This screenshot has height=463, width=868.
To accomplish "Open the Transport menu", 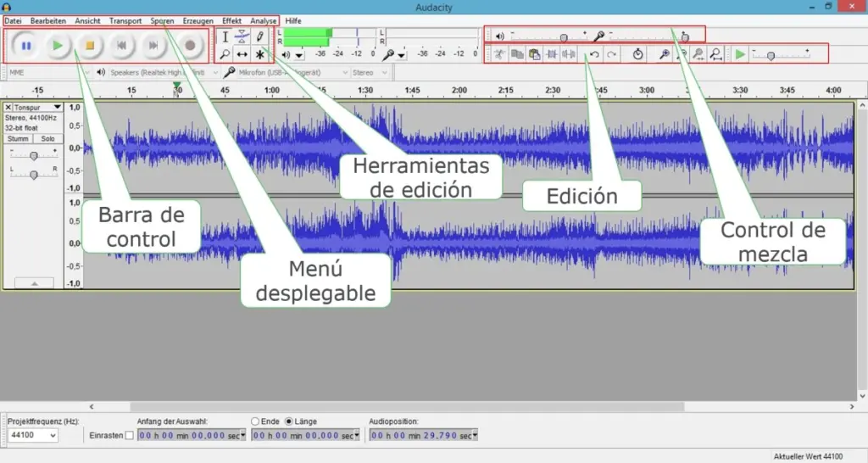I will [125, 21].
